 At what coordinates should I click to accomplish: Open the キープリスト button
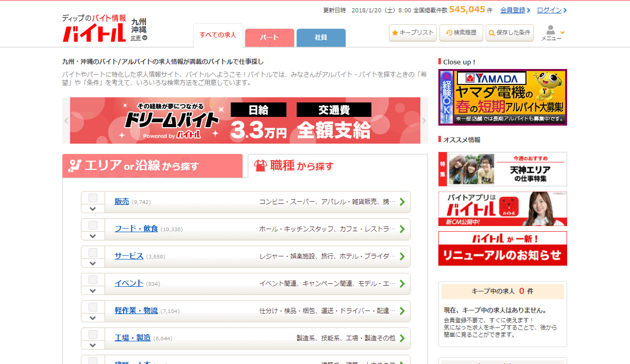[413, 32]
